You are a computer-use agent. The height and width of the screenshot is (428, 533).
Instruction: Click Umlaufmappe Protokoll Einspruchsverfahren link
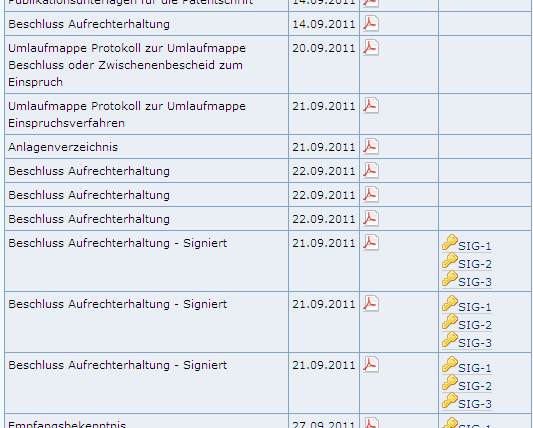(x=127, y=114)
